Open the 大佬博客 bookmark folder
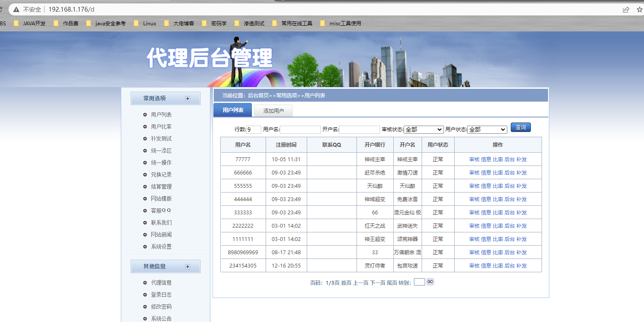644x322 pixels. [x=179, y=24]
